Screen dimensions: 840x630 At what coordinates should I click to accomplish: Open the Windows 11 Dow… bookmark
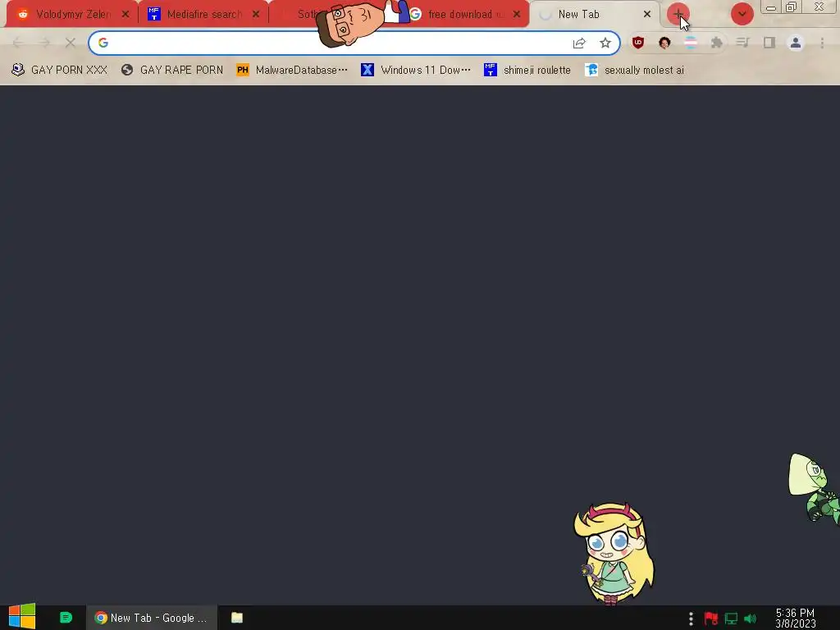click(416, 71)
